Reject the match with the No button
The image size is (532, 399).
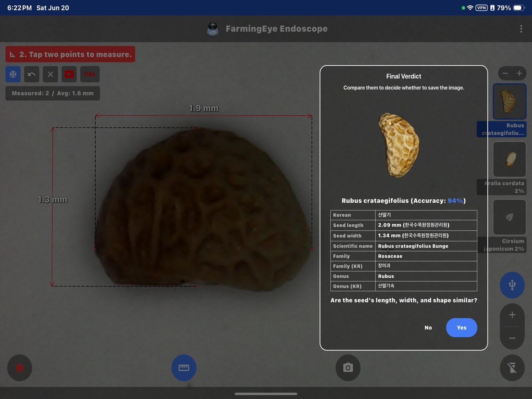pyautogui.click(x=428, y=328)
